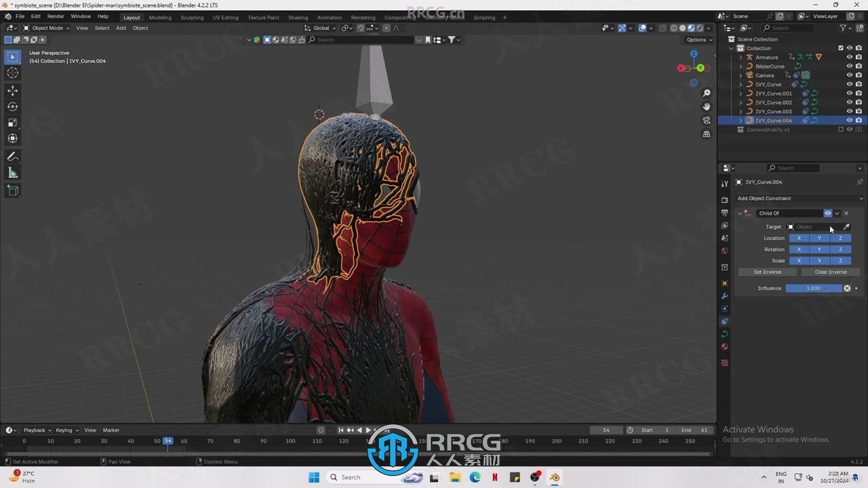The image size is (868, 488).
Task: Select the Annotate pencil tool
Action: coord(12,157)
